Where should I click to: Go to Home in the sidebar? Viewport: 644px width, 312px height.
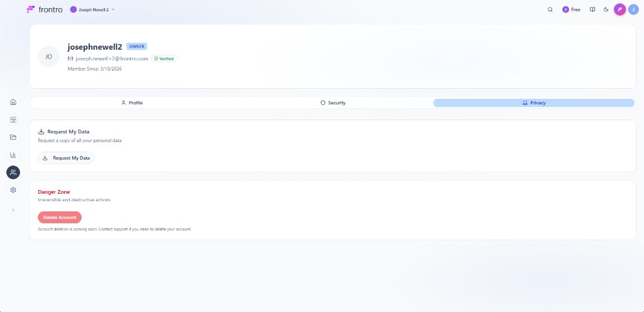[13, 103]
